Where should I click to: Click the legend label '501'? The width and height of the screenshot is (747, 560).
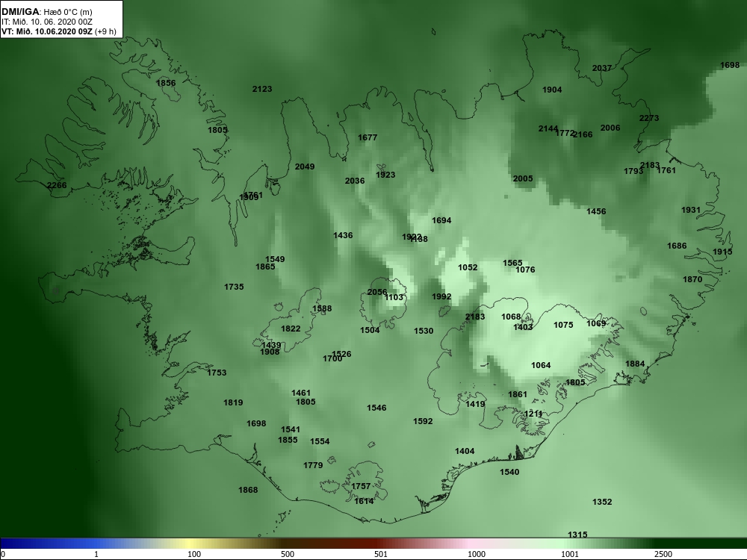(381, 554)
